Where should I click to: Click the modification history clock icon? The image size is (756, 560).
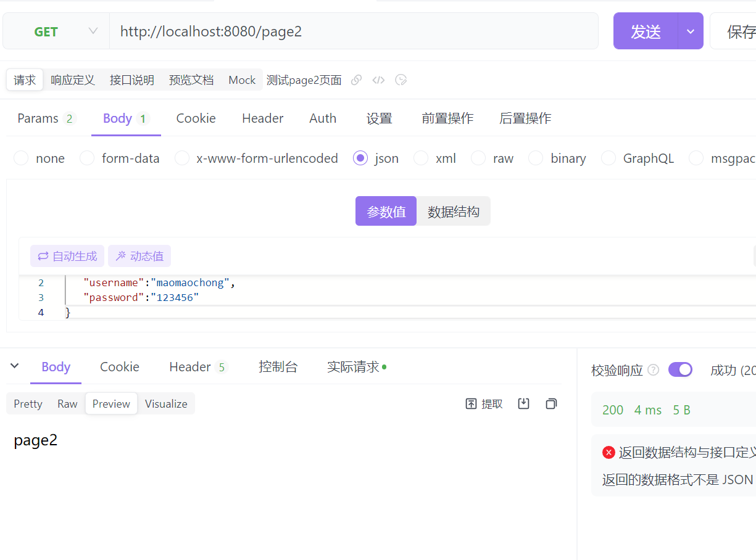(x=401, y=80)
